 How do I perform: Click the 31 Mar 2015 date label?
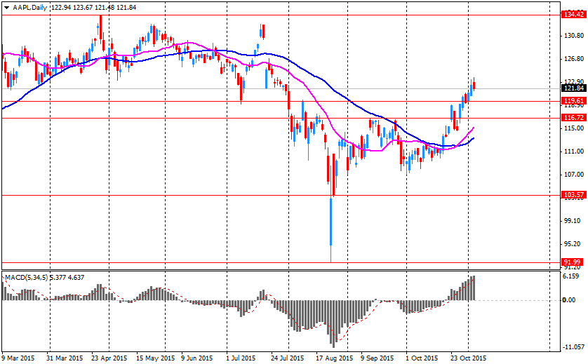click(x=65, y=358)
